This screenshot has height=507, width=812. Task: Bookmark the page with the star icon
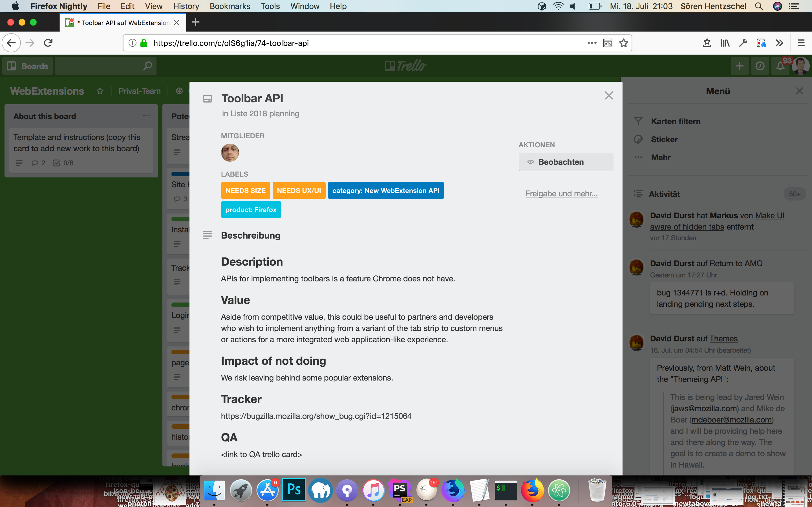(x=623, y=43)
